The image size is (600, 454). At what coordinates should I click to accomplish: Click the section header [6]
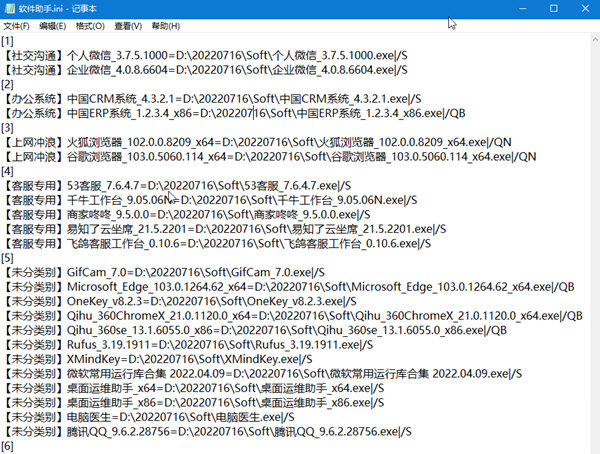point(7,446)
